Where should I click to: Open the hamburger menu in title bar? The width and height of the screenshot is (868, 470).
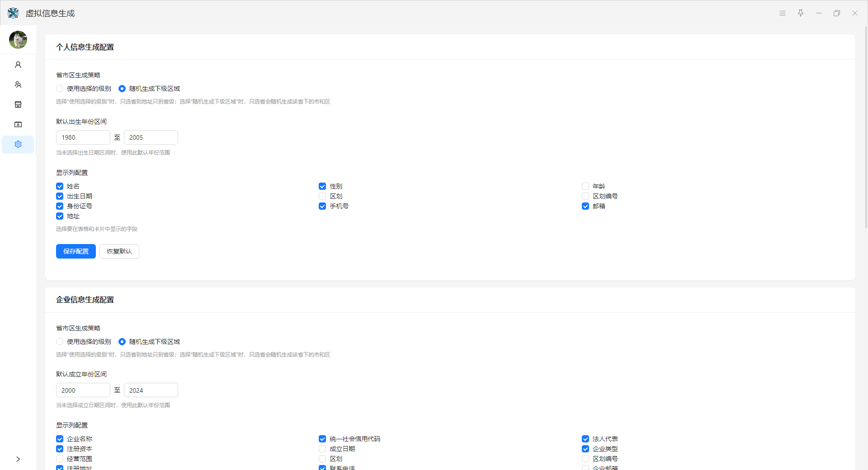[x=783, y=13]
